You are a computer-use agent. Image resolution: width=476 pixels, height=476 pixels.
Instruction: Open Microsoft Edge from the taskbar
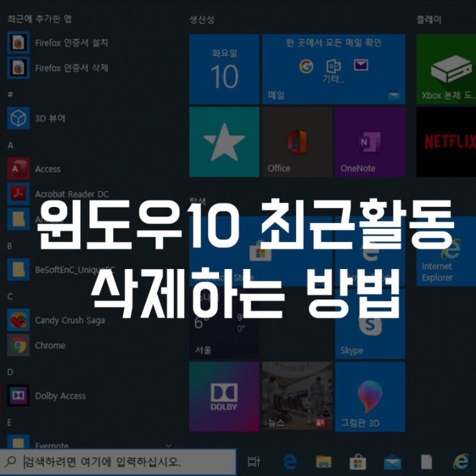pyautogui.click(x=290, y=463)
